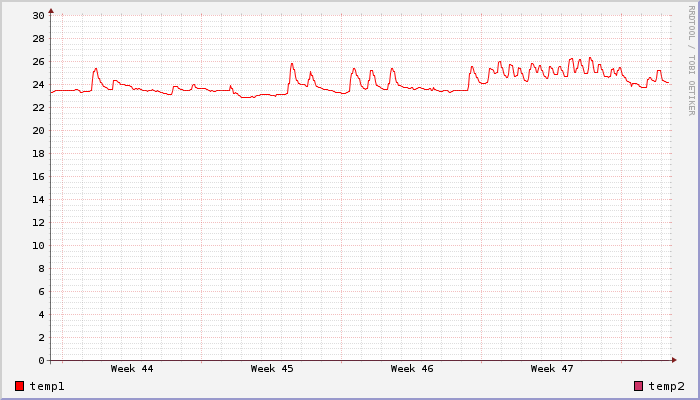The image size is (700, 400).
Task: Click the red temp1 legend swatch
Action: pos(20,386)
